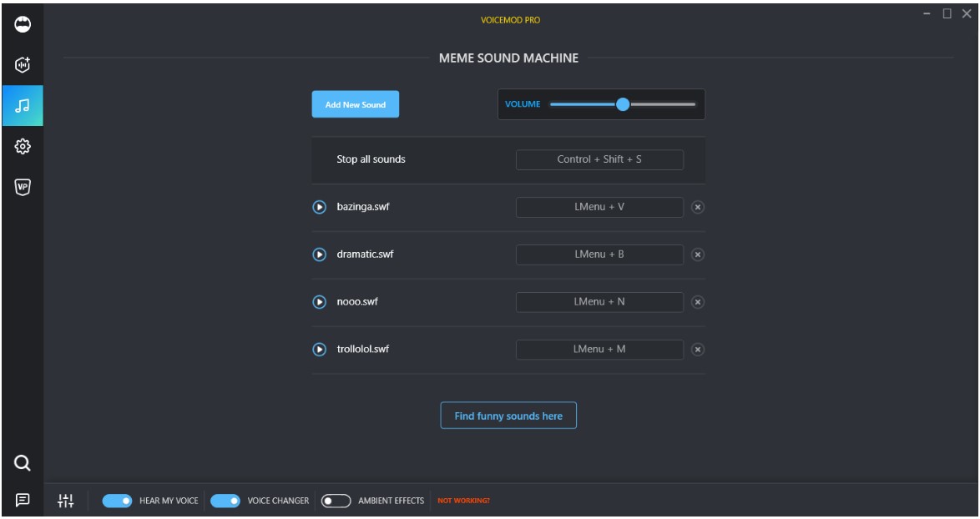980x519 pixels.
Task: Remove the nooo.swf sound entry
Action: click(698, 302)
